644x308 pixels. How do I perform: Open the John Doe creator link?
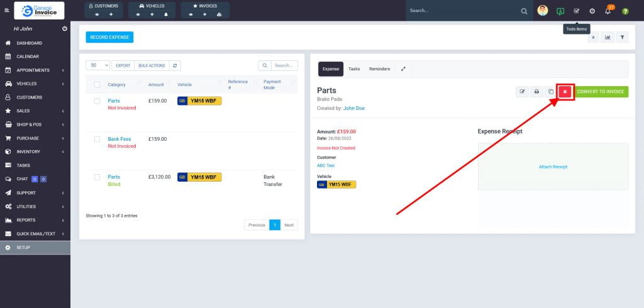coord(354,108)
